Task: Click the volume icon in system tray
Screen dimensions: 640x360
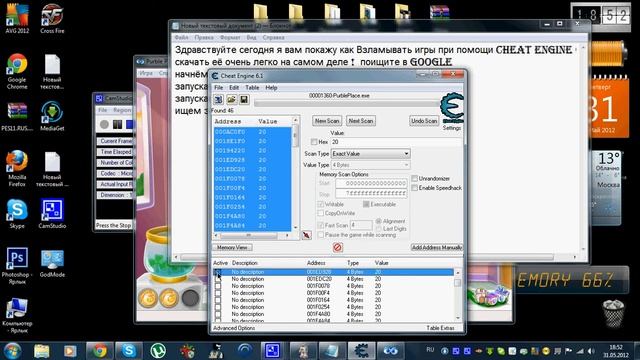Action: [591, 351]
